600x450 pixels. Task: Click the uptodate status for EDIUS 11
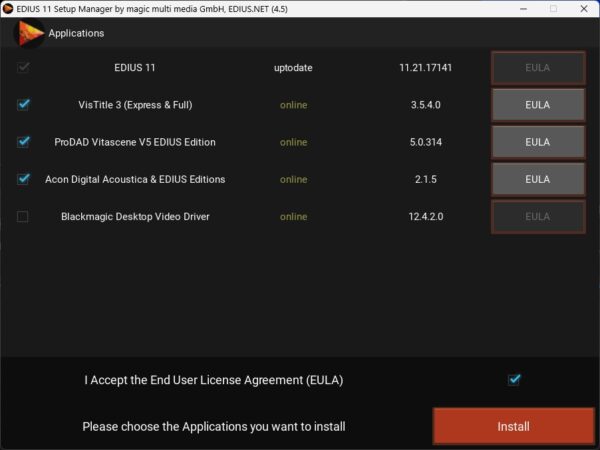point(293,68)
